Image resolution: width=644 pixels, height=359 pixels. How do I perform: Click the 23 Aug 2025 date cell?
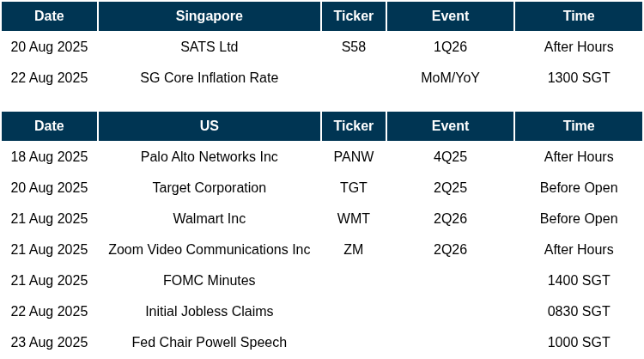[x=49, y=343]
